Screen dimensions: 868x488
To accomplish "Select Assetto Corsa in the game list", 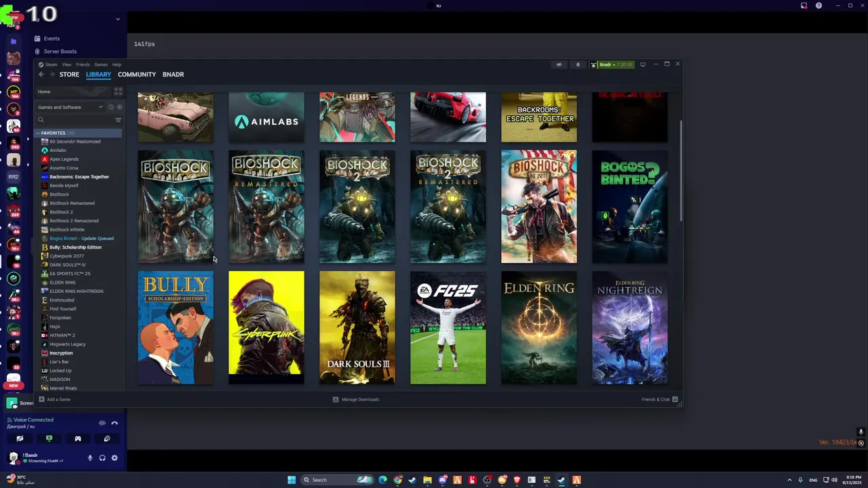I will click(x=64, y=168).
